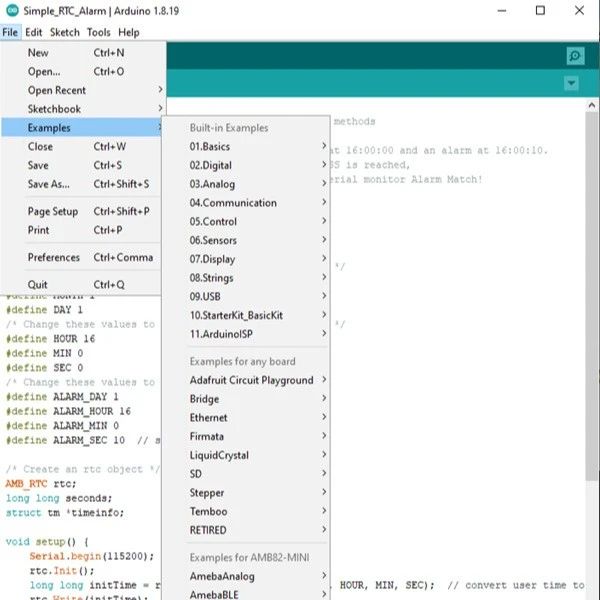600x600 pixels.
Task: Open the Help menu
Action: (x=129, y=33)
